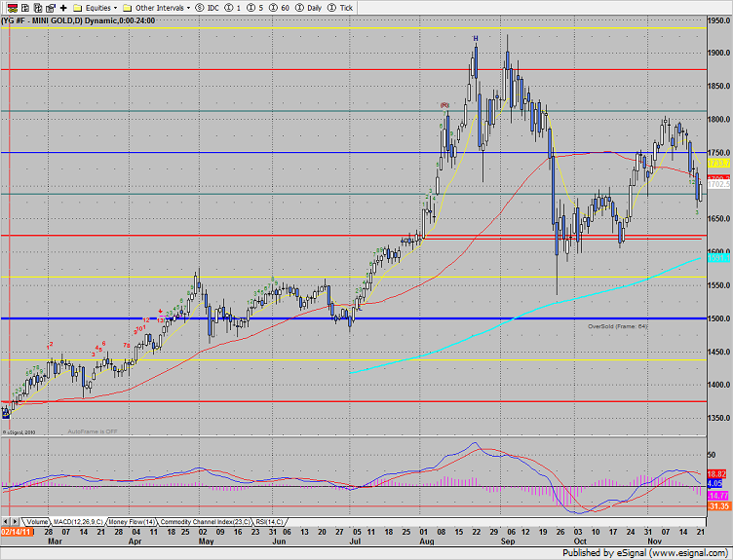Select the IDC symbol button
Viewport: 733px width, 560px height.
(x=207, y=8)
